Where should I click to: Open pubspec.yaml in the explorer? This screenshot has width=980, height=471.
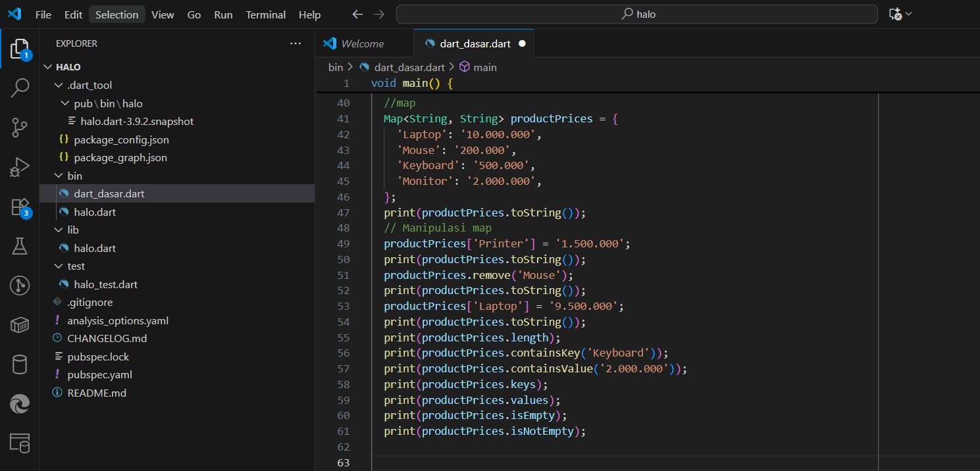(x=99, y=375)
